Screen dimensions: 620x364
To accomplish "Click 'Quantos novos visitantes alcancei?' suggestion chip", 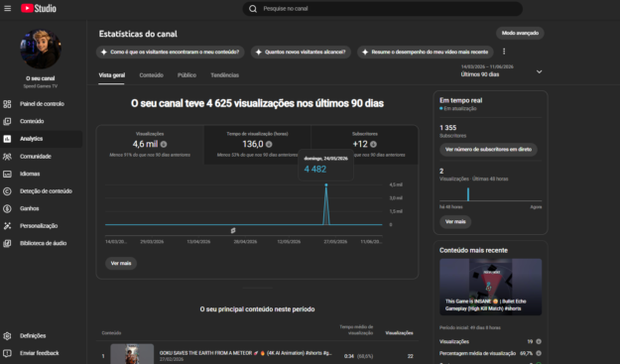I will pos(301,53).
